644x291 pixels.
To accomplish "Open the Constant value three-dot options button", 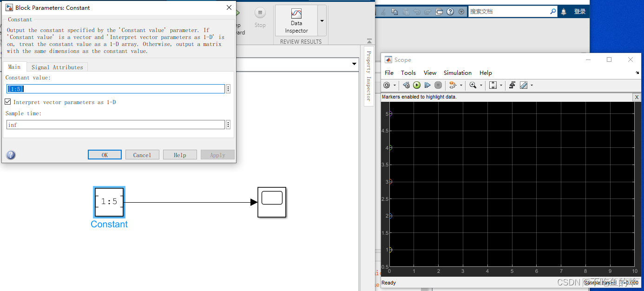I will (228, 89).
